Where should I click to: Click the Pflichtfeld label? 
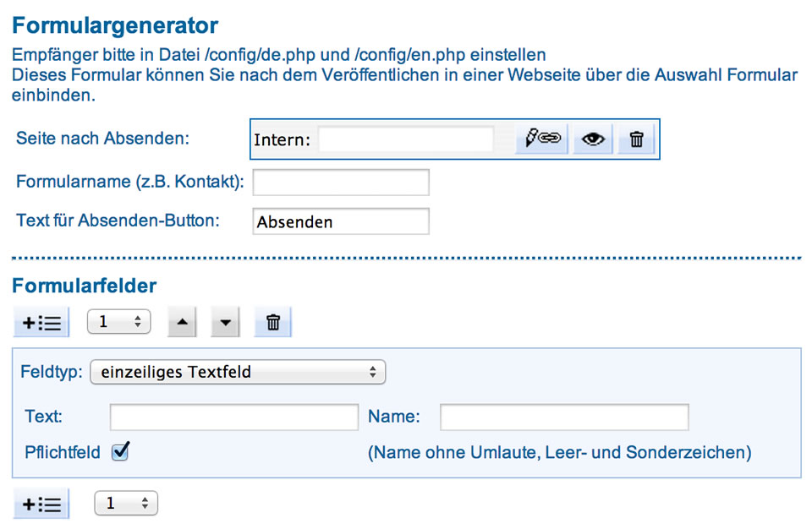click(62, 452)
